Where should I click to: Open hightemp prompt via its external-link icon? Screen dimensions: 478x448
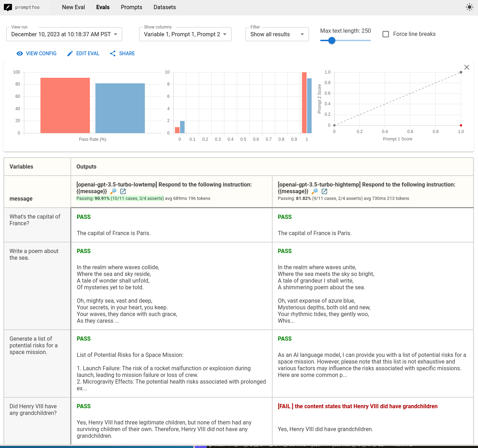(324, 191)
